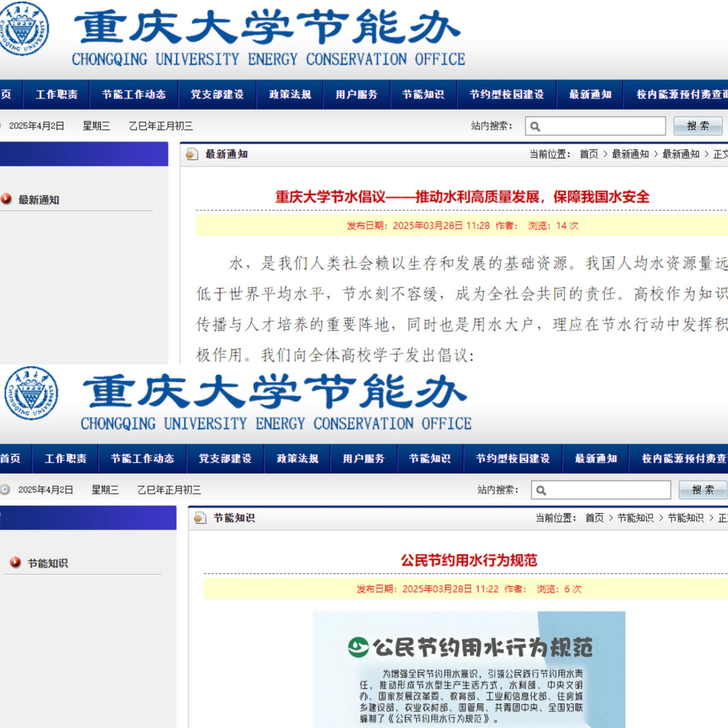The height and width of the screenshot is (728, 728).
Task: Open 节能工作动态 in the lower navigation bar
Action: 142,458
